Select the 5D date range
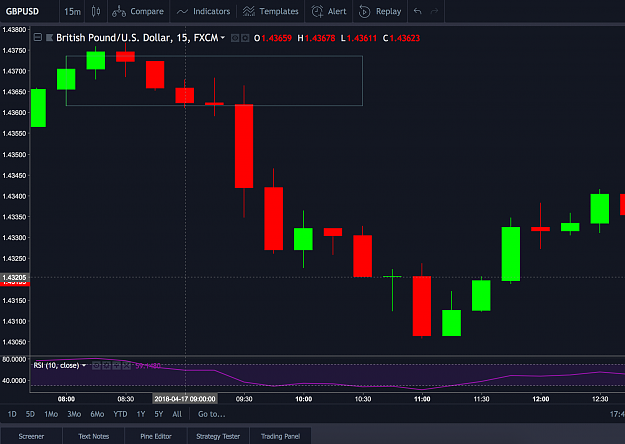 tap(30, 414)
